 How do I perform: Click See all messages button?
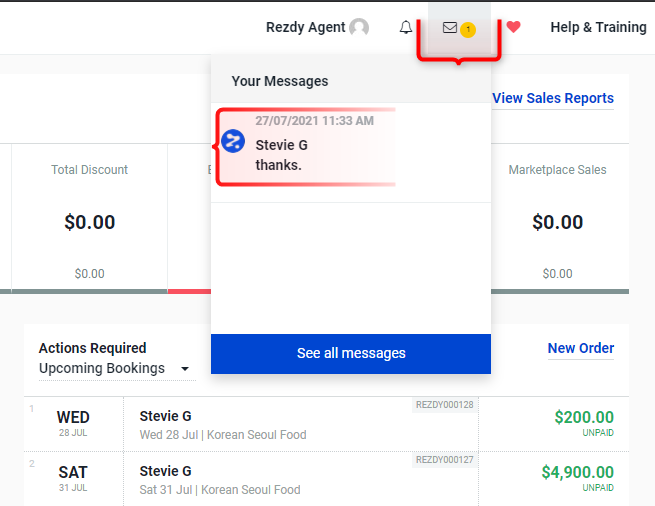pos(351,353)
